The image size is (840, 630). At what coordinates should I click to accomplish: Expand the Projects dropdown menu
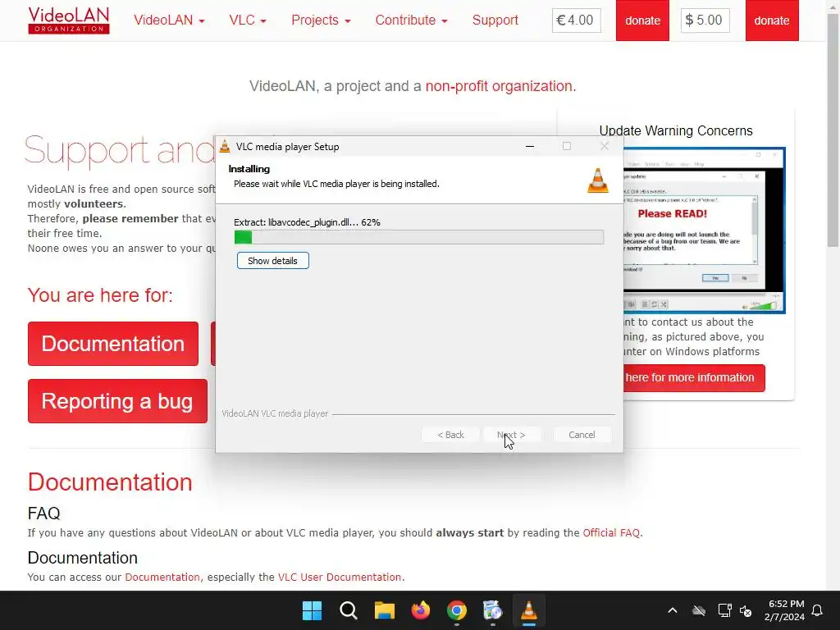pyautogui.click(x=321, y=21)
